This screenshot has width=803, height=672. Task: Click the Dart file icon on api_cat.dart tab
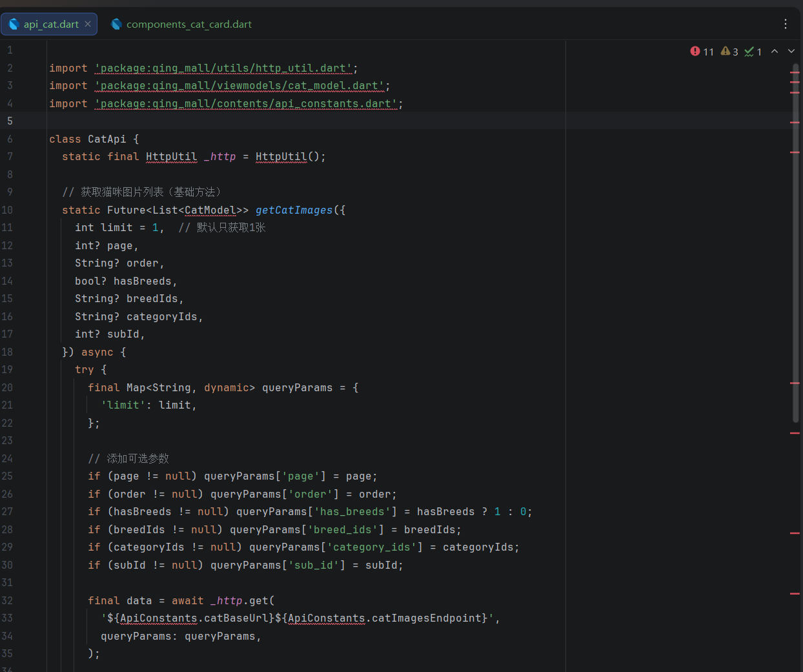tap(14, 24)
